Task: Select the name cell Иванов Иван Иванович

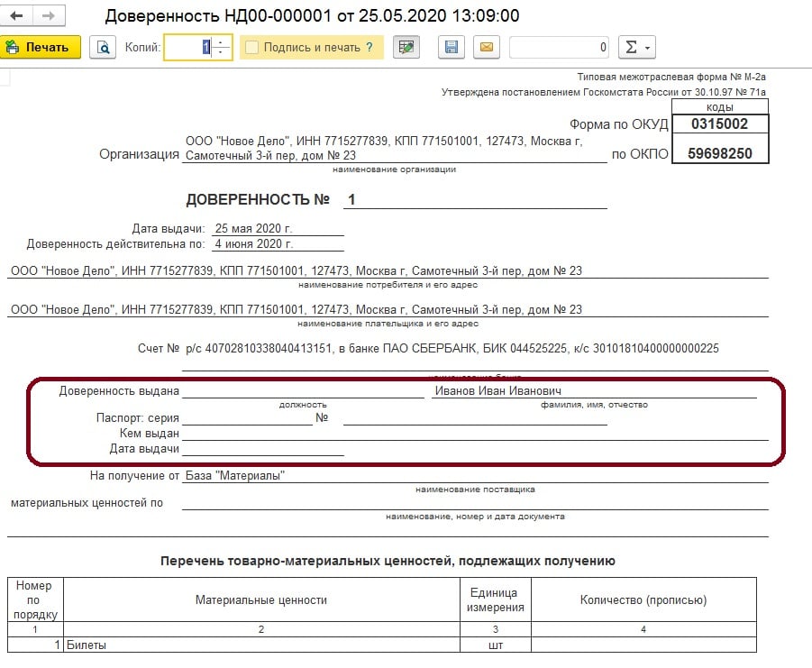Action: [593, 390]
